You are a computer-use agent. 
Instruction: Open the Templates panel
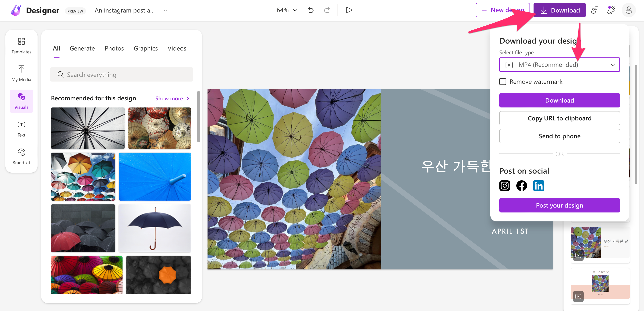coord(21,46)
